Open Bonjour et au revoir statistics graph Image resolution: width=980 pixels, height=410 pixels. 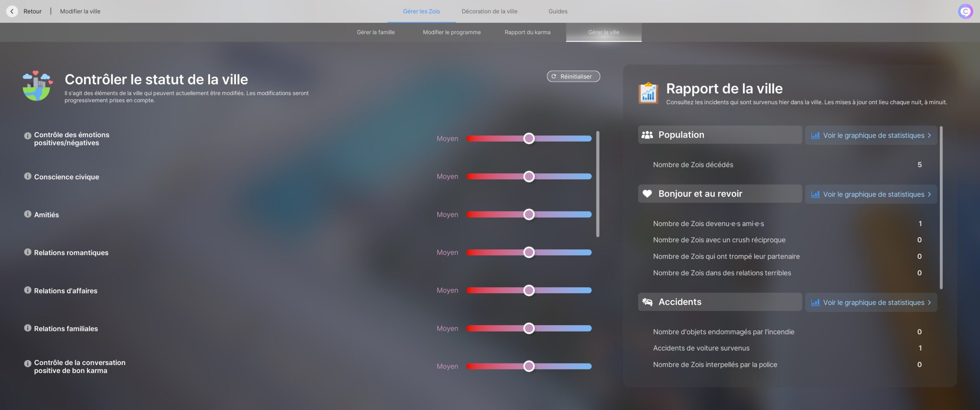pyautogui.click(x=871, y=194)
